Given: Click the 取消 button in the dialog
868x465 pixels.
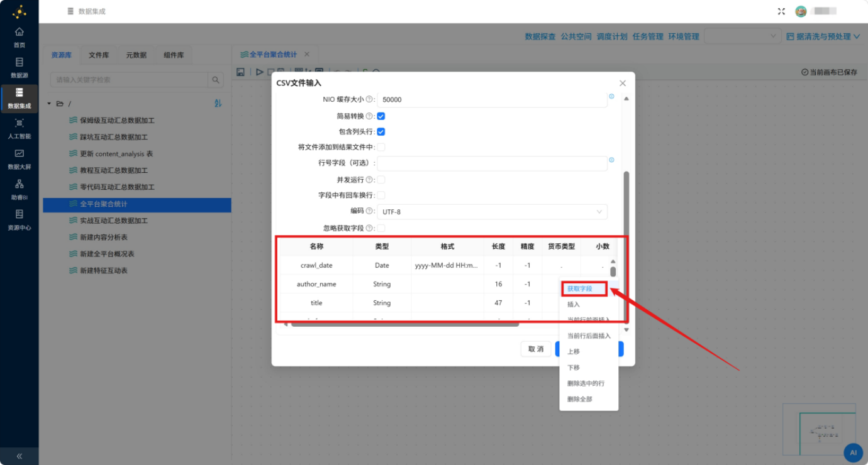Looking at the screenshot, I should (x=536, y=349).
